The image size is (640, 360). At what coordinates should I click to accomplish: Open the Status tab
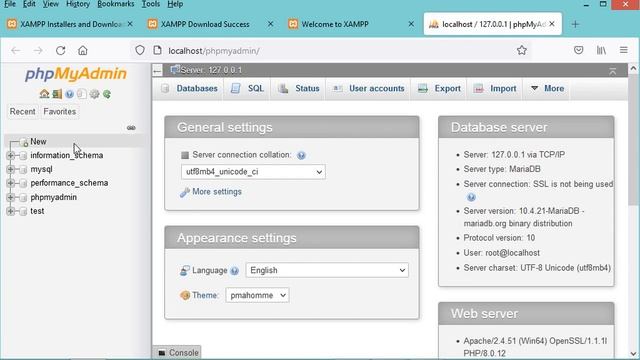[x=299, y=89]
